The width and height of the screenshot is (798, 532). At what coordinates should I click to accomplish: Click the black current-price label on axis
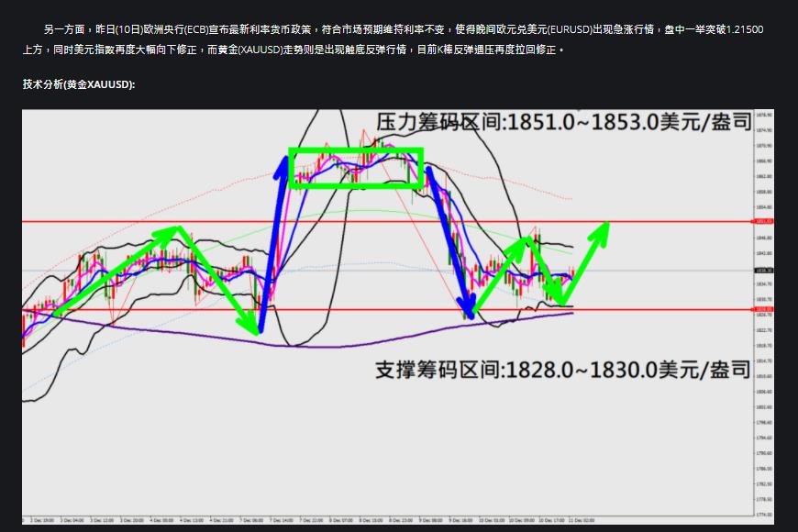point(763,271)
